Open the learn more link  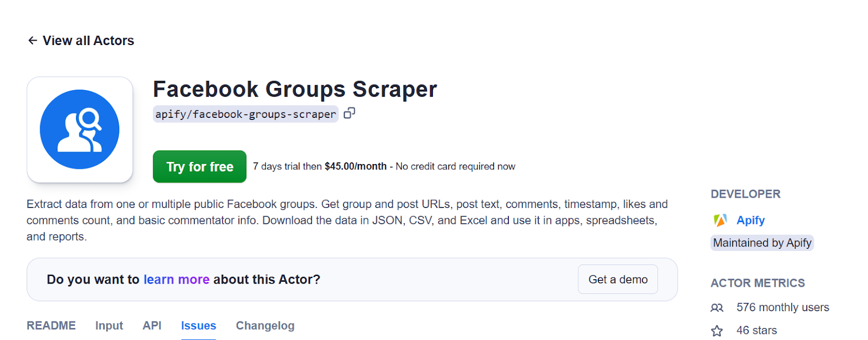176,279
